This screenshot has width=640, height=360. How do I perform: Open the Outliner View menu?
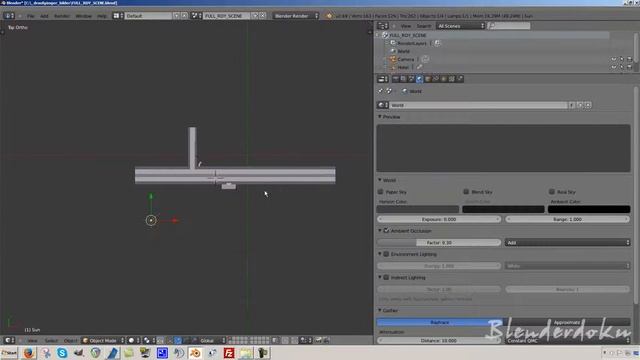tap(406, 26)
